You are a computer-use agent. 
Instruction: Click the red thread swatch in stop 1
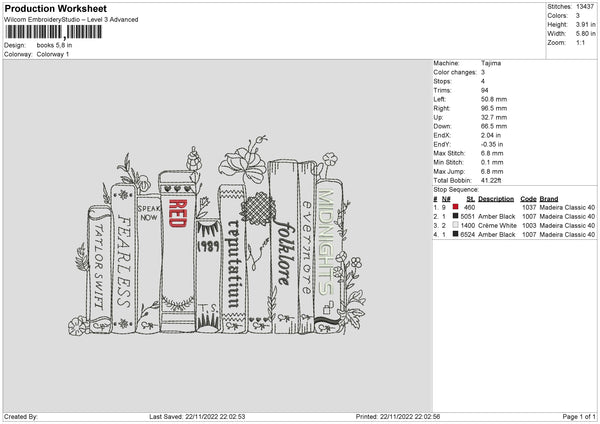455,207
